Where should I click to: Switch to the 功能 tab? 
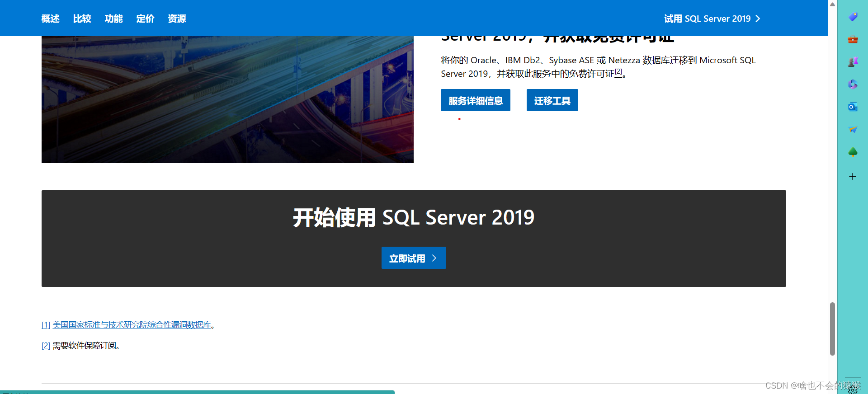pos(113,19)
